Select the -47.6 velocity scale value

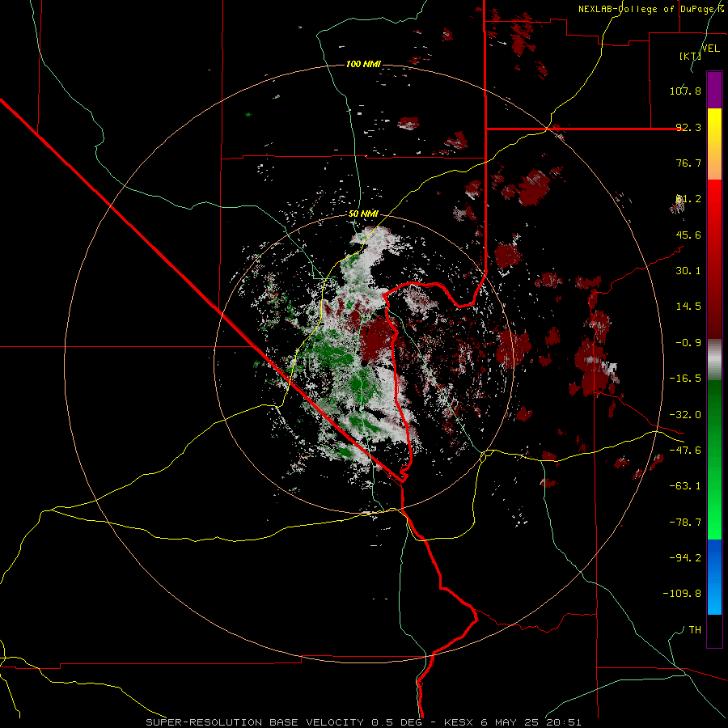pyautogui.click(x=685, y=451)
